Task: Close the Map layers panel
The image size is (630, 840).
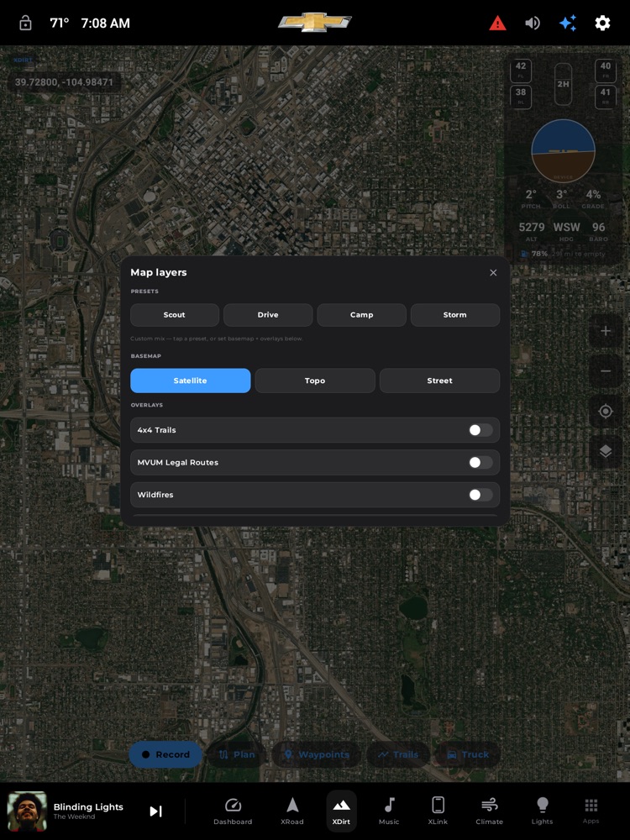Action: (493, 273)
